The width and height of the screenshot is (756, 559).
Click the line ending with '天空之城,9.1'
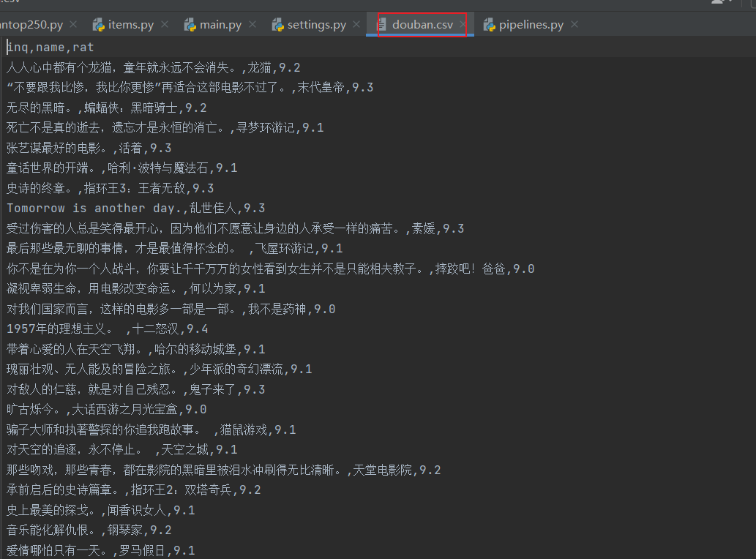click(x=122, y=449)
